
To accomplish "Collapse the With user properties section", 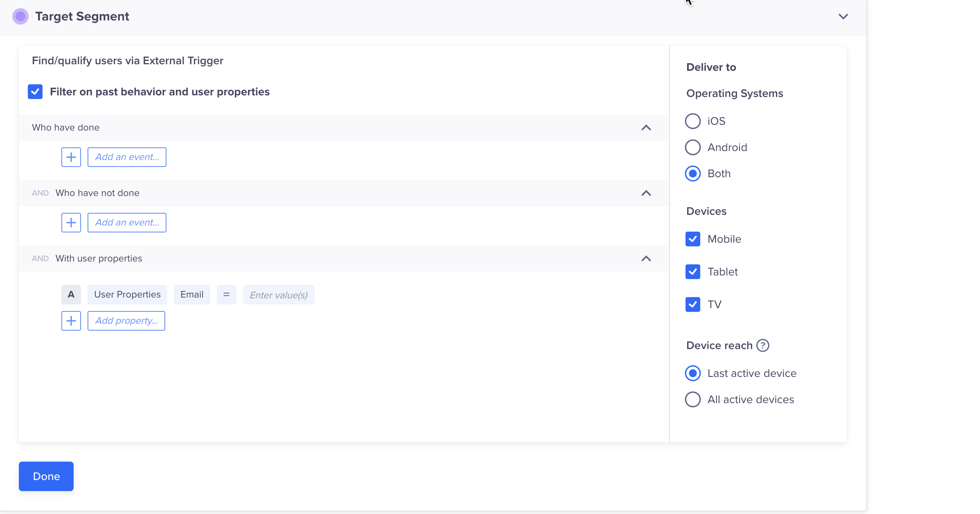I will [x=646, y=259].
